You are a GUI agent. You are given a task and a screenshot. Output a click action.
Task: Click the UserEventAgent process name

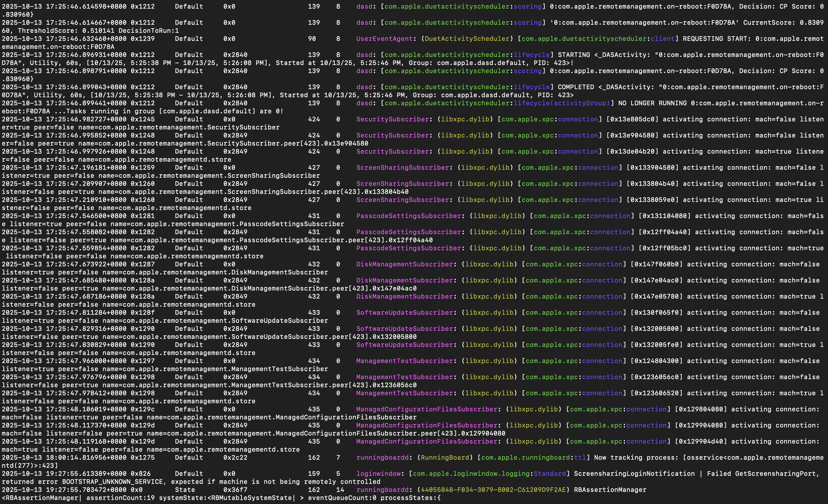click(x=384, y=39)
